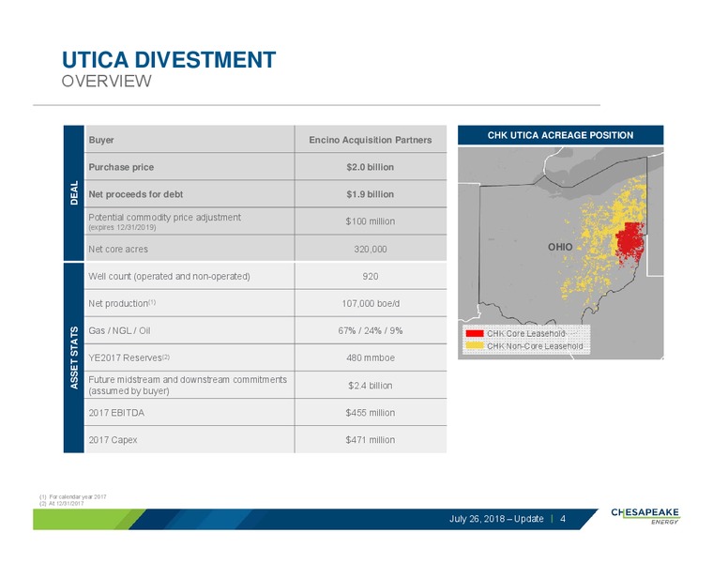Image resolution: width=728 pixels, height=563 pixels.
Task: Click the yellow CHK Non-Core Leasehold legend swatch
Action: coord(475,346)
